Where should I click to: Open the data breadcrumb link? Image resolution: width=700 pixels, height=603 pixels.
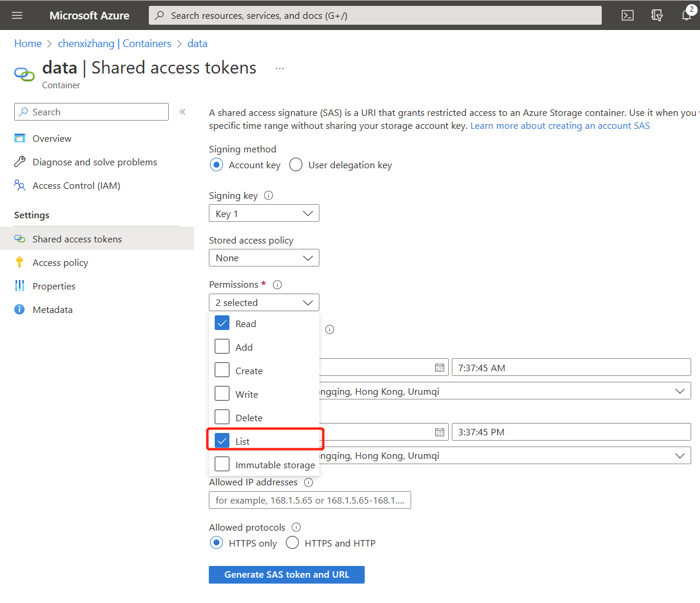point(197,44)
